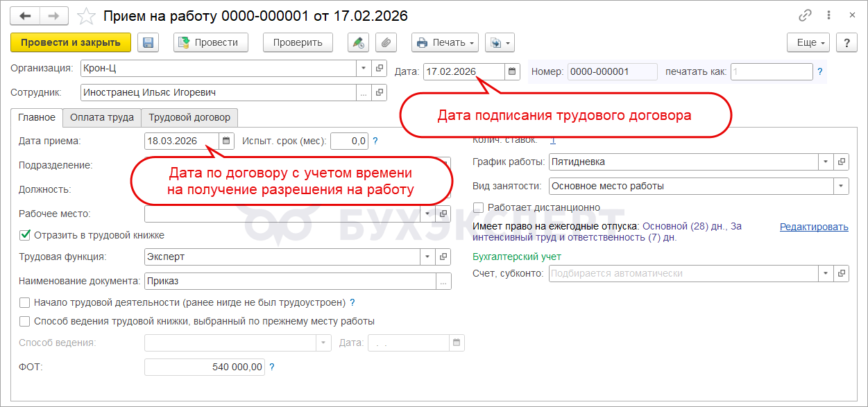Viewport: 868px width, 407px height.
Task: Open График работы record with open icon
Action: tap(842, 162)
